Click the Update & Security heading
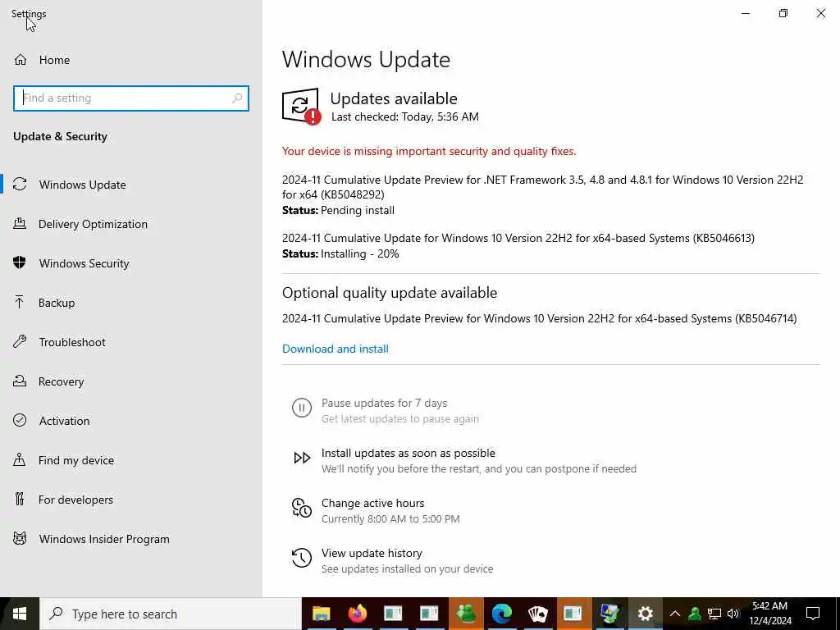 (60, 137)
